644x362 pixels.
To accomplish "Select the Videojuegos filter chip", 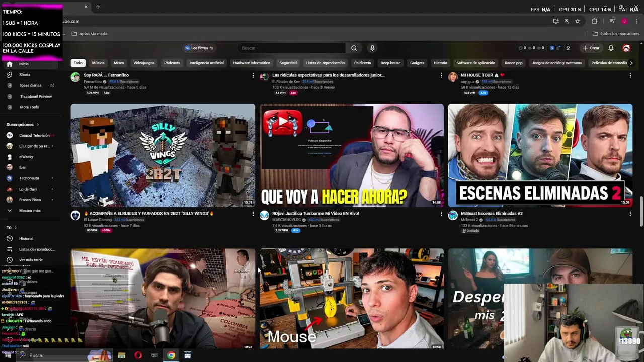I will (x=144, y=63).
